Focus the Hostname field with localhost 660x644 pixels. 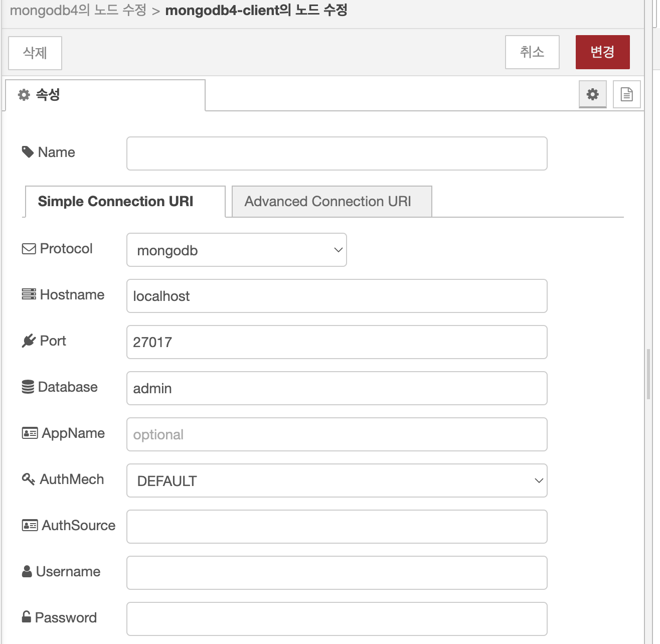[337, 296]
